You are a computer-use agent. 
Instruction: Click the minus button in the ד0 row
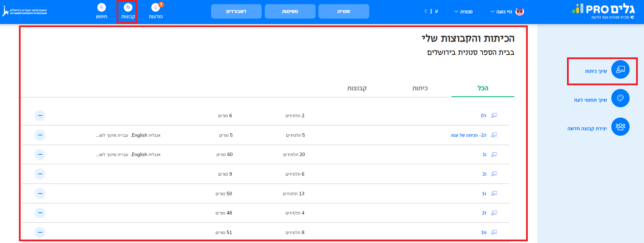click(40, 115)
